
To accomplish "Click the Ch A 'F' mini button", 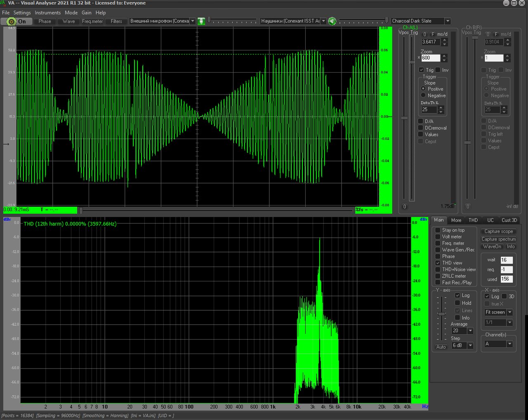I will tap(433, 34).
